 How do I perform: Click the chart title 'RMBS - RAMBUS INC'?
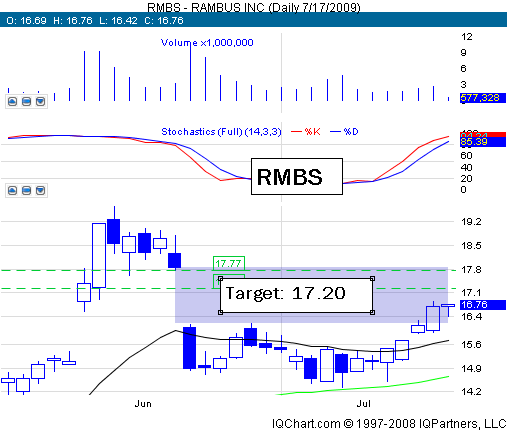[206, 7]
